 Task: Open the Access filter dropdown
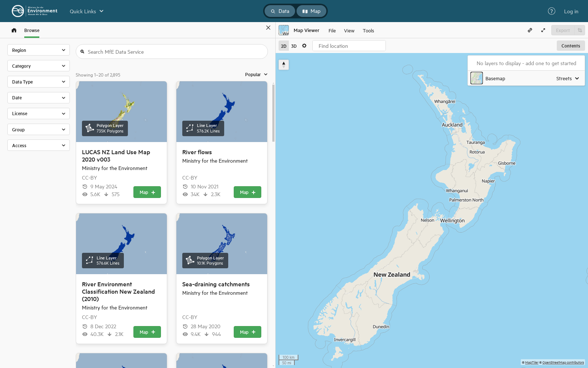click(x=39, y=145)
